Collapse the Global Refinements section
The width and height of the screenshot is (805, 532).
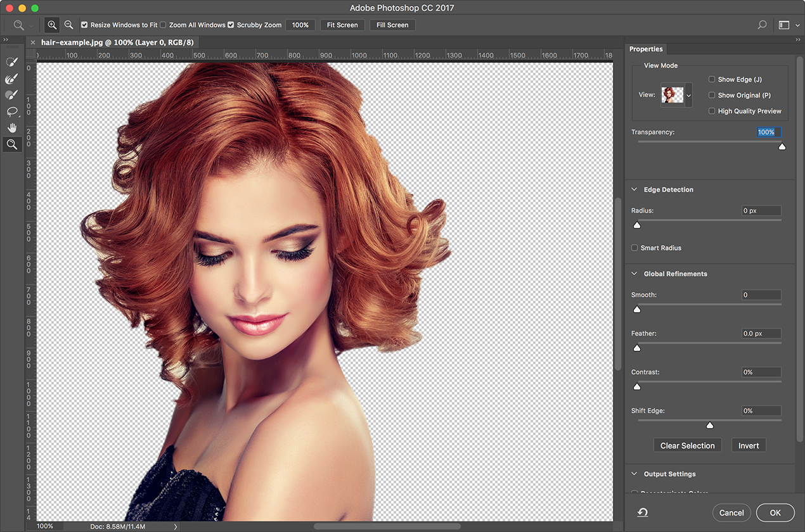tap(634, 274)
